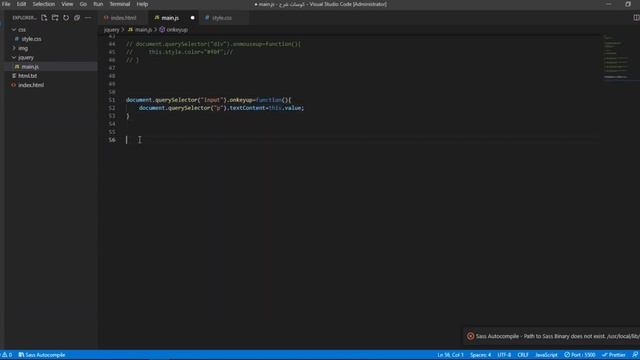The height and width of the screenshot is (360, 640).
Task: Click Sass Autocompile status bar item
Action: 42,355
